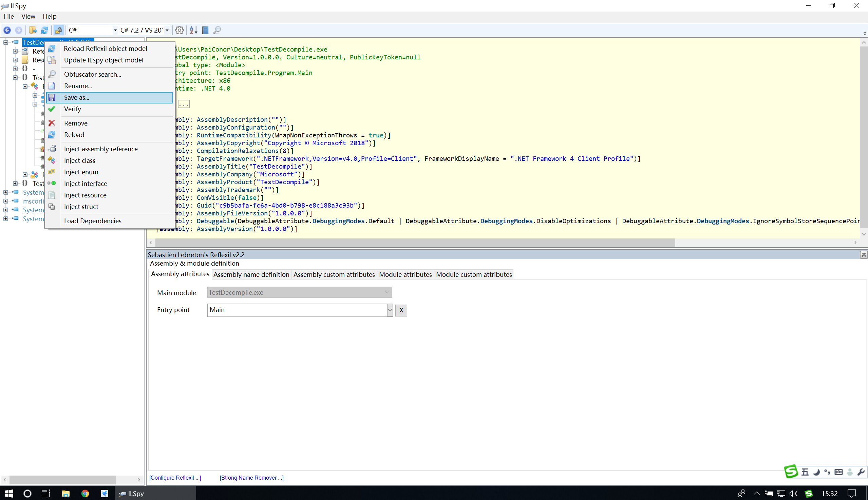The height and width of the screenshot is (500, 868).
Task: Expand the Resources tree node
Action: click(15, 60)
